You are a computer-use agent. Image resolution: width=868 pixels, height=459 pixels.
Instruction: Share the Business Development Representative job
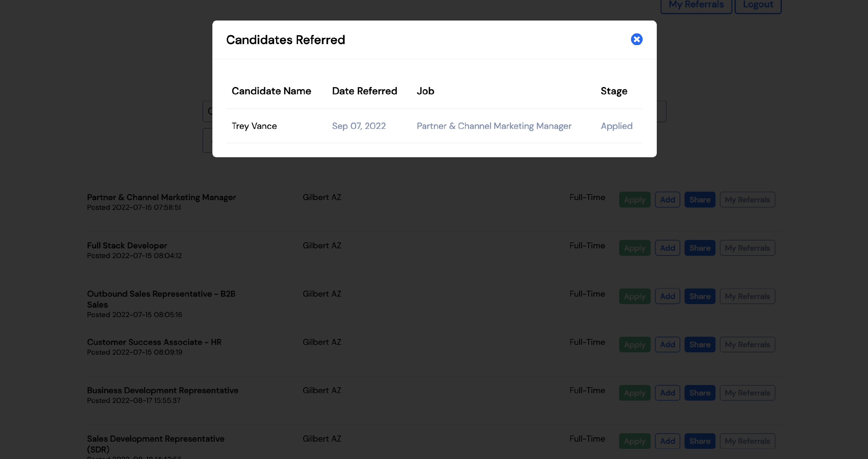[x=700, y=393]
